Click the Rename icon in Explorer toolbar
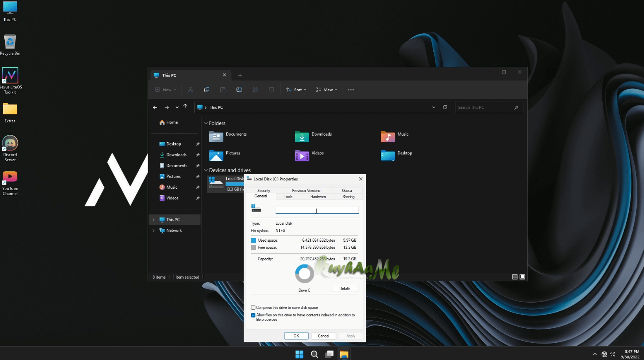Screen dimensions: 644x360 point(239,90)
